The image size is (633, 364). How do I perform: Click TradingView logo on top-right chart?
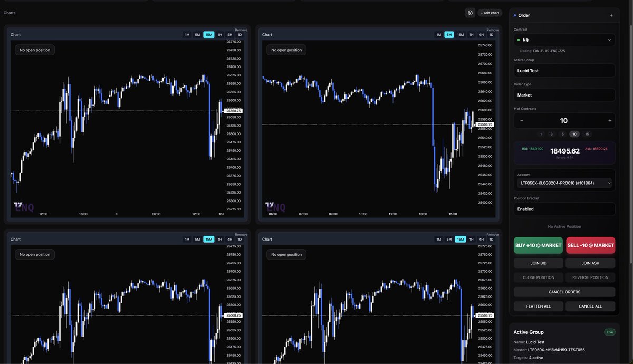270,204
